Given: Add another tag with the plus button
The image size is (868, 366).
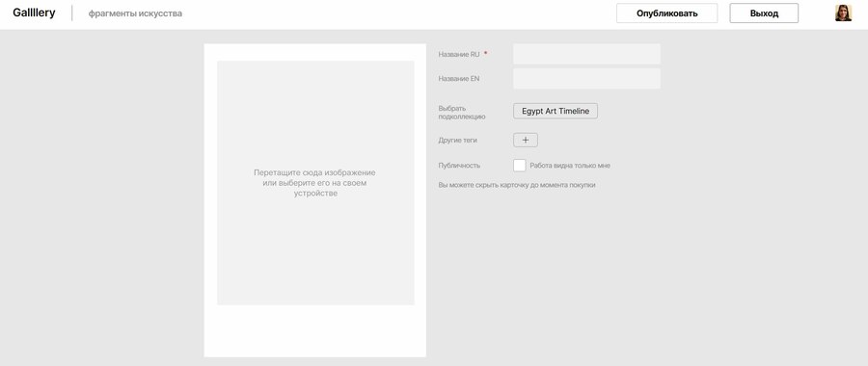Looking at the screenshot, I should coord(526,141).
